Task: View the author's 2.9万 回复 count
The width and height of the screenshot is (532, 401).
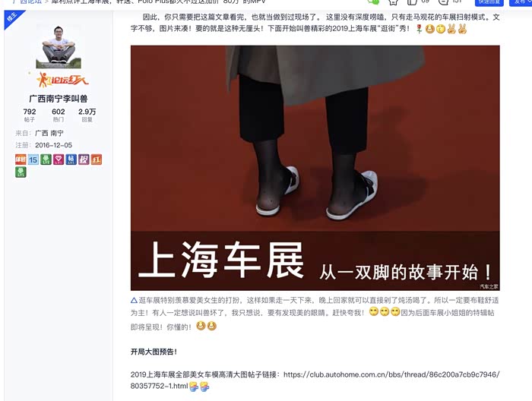Action: pyautogui.click(x=87, y=115)
